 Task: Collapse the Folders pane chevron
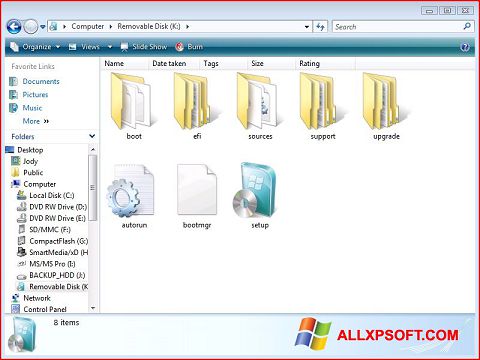(92, 136)
